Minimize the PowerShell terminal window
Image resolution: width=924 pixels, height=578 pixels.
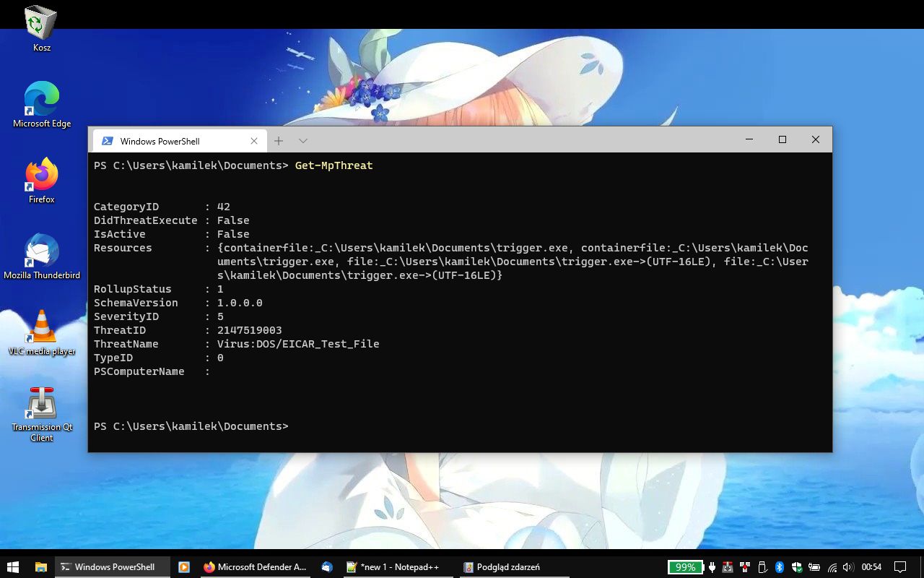(x=749, y=139)
